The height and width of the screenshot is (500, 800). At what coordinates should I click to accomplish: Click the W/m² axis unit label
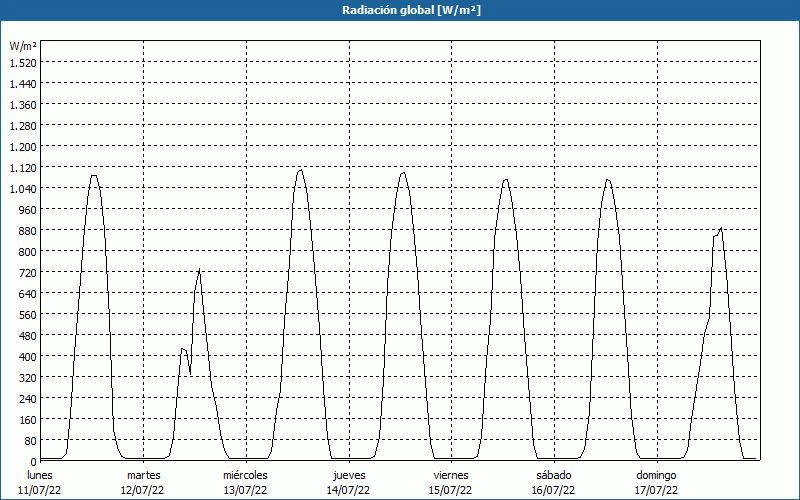click(x=23, y=46)
